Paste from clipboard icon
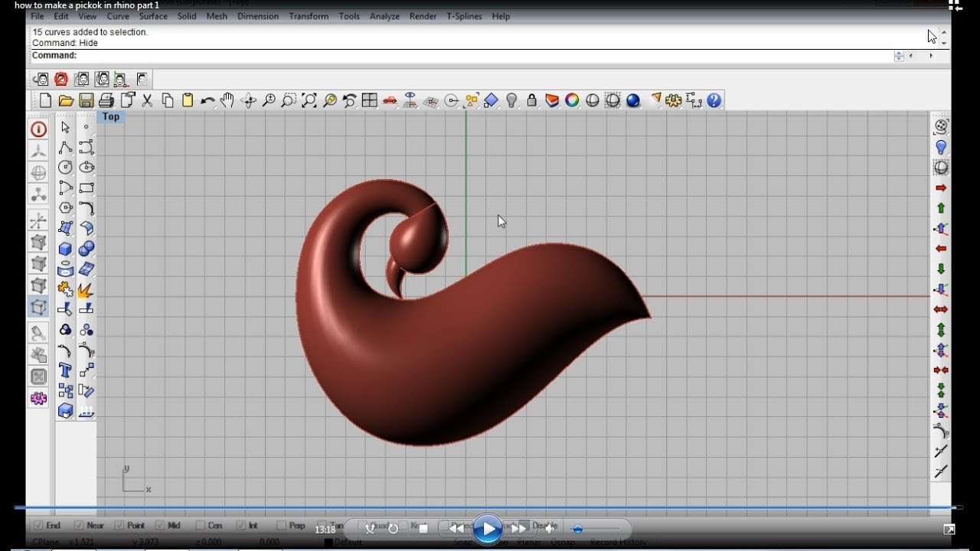Screen dimensions: 980x551 [x=188, y=100]
